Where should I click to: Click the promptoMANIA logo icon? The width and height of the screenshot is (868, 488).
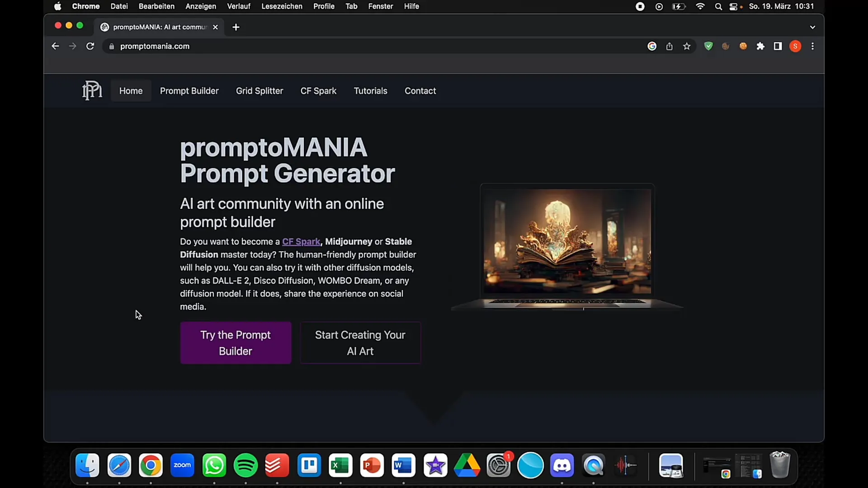(92, 90)
